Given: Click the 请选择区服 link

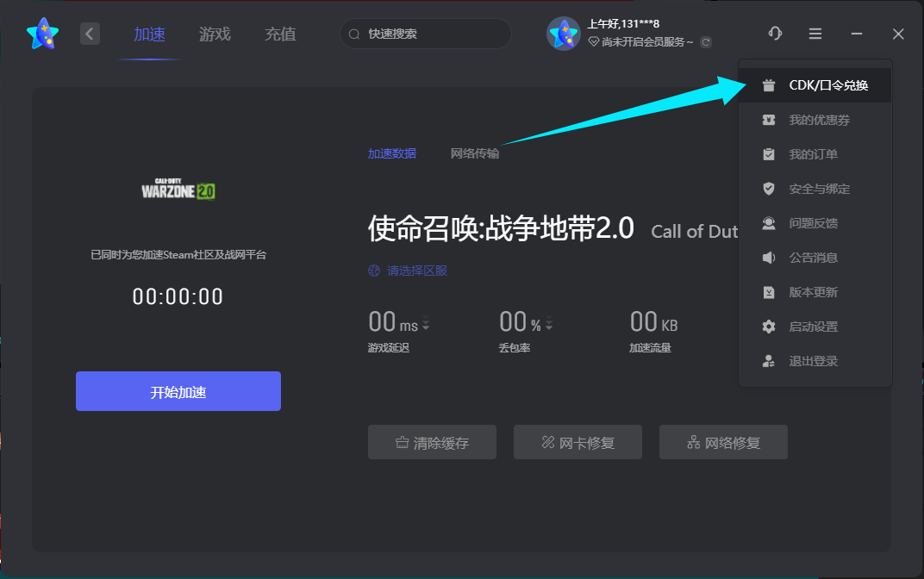Looking at the screenshot, I should point(417,271).
